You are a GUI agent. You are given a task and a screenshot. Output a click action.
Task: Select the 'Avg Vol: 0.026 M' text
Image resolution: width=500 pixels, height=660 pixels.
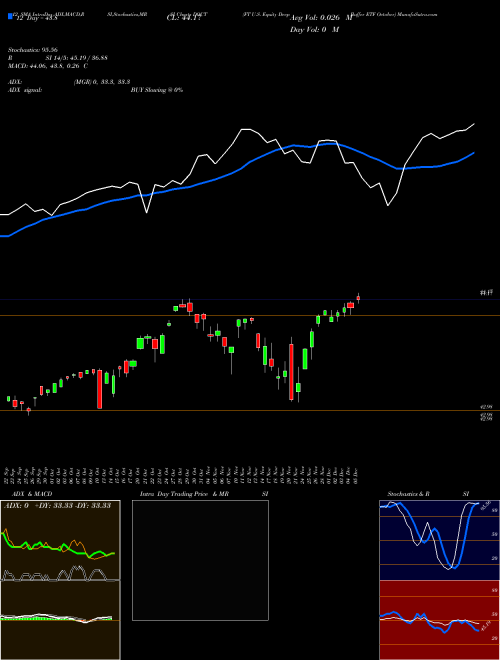click(x=321, y=18)
